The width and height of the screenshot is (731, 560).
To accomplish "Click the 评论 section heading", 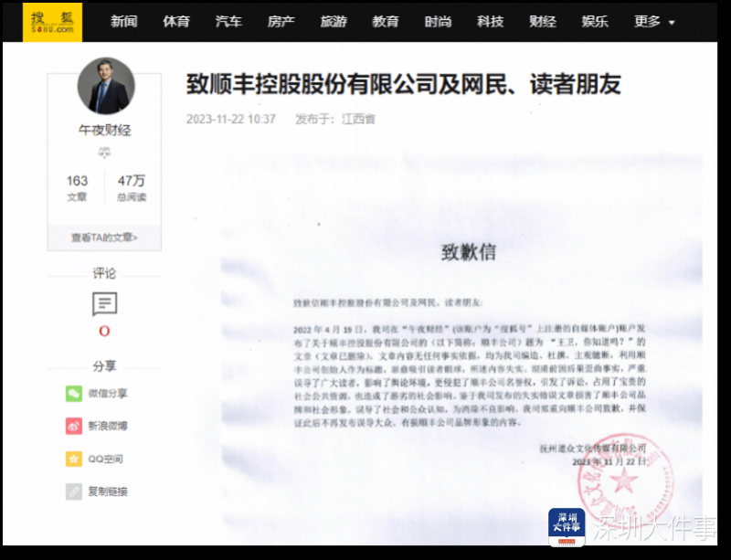I will (x=104, y=273).
